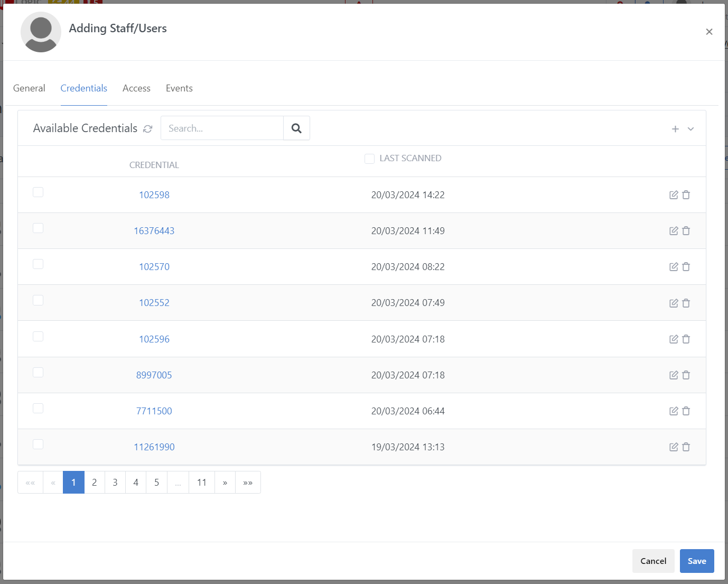Click the plus icon to add credential
The height and width of the screenshot is (584, 728).
(675, 129)
